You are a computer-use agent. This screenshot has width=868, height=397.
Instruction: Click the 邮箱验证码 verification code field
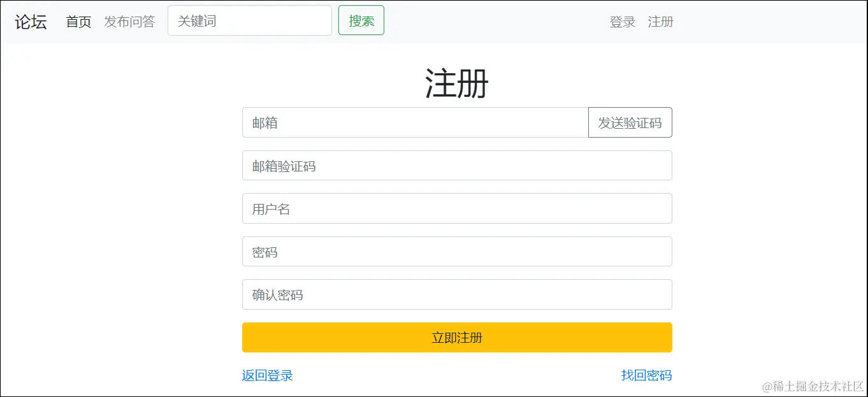click(x=457, y=165)
